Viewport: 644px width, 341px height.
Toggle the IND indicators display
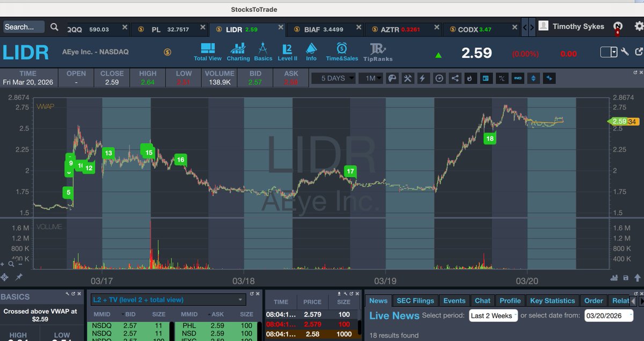coord(517,78)
